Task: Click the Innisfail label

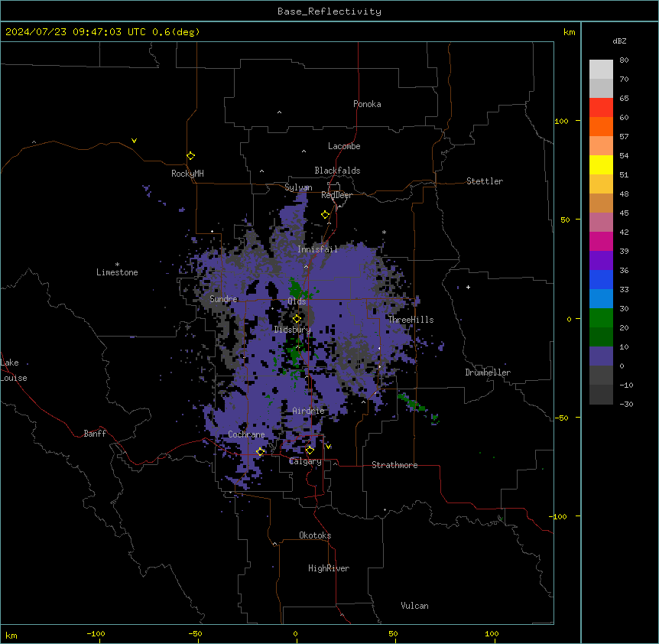Action: 317,249
